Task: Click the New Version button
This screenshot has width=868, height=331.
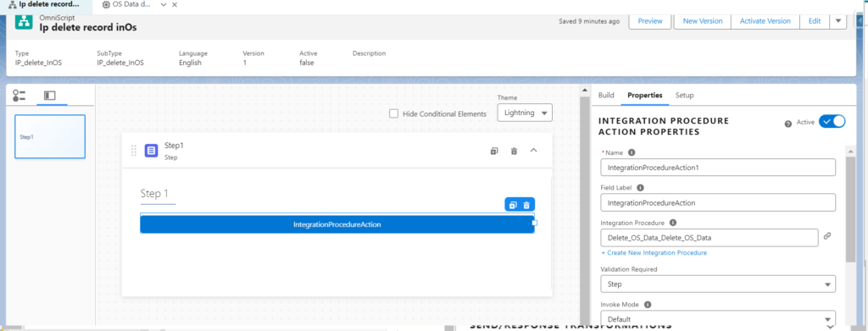Action: (x=703, y=21)
